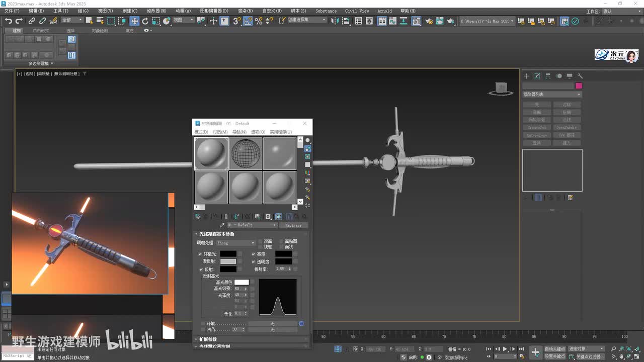Viewport: 644px width, 362px height.
Task: Click the 漫反射 (Diffuse) color swatch
Action: pos(228,261)
